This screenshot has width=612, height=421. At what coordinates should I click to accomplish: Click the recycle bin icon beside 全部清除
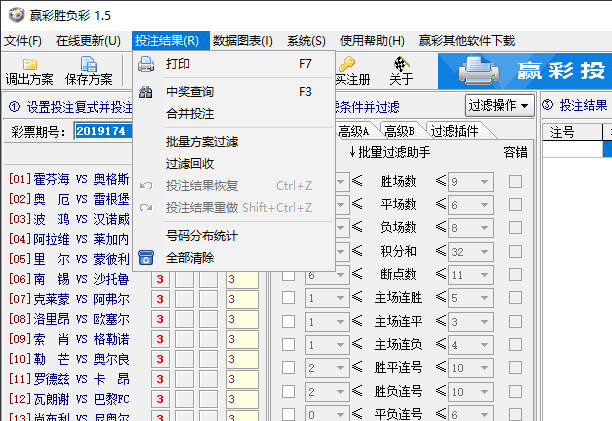tap(146, 258)
